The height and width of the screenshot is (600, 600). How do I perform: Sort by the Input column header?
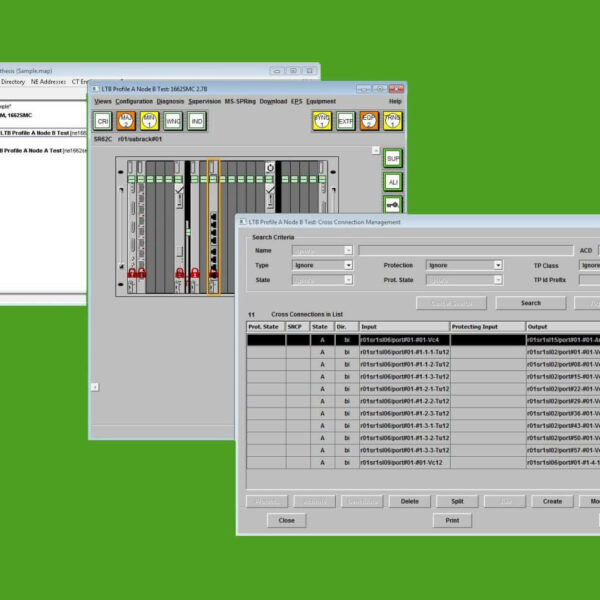point(404,327)
